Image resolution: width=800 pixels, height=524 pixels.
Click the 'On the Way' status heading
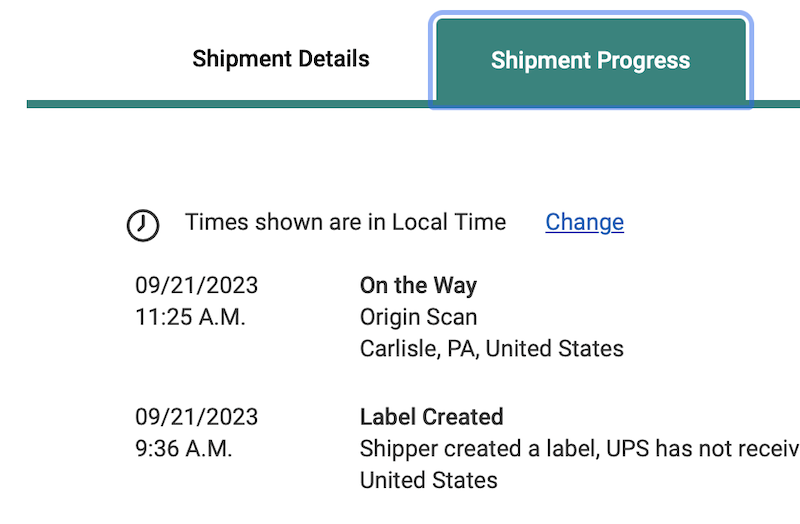(x=418, y=285)
